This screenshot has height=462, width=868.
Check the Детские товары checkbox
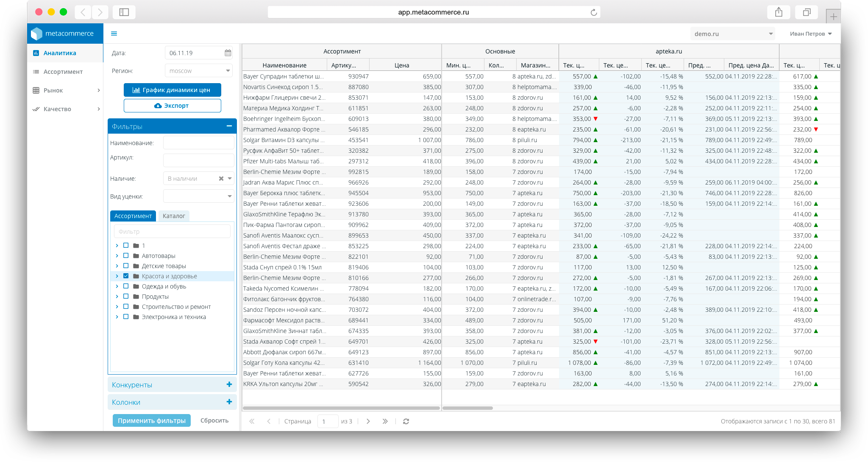pos(126,266)
